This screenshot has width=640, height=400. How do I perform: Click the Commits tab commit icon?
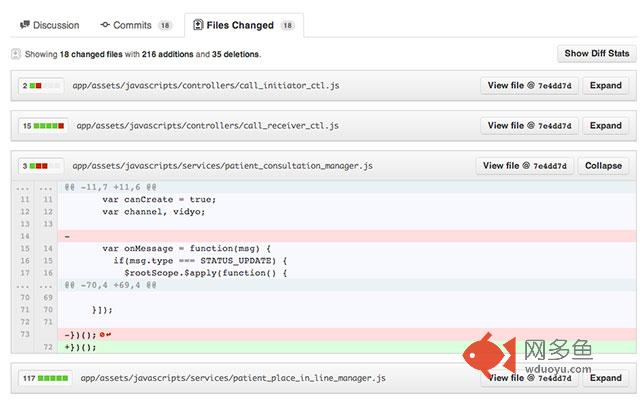(105, 25)
